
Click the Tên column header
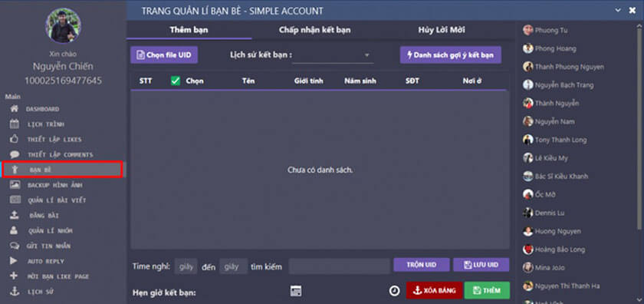coord(248,81)
